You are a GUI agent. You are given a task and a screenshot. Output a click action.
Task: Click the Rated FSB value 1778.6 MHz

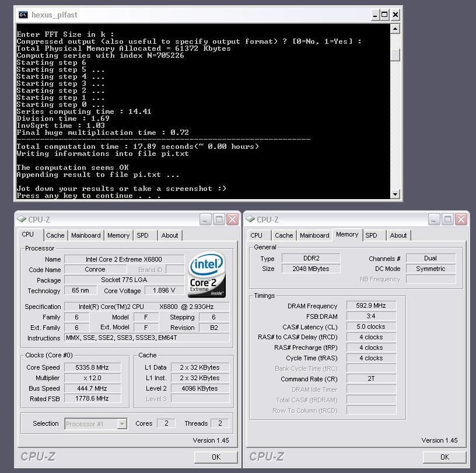point(92,398)
